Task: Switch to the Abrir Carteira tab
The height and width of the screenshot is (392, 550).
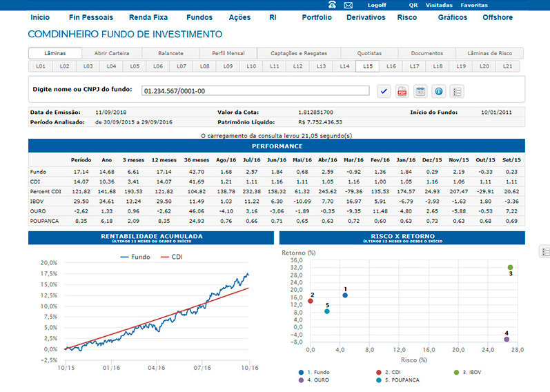Action: pyautogui.click(x=112, y=53)
